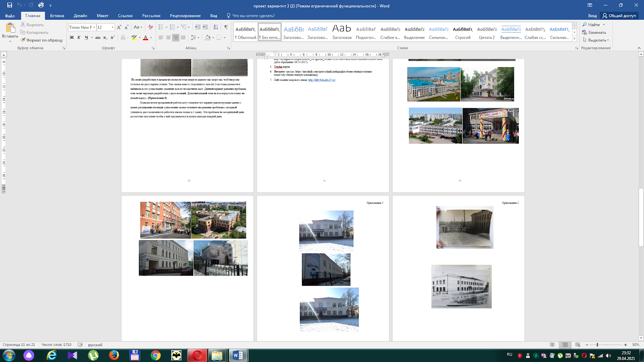The height and width of the screenshot is (362, 644).
Task: Open change case (Aa) dropdown
Action: click(x=138, y=27)
